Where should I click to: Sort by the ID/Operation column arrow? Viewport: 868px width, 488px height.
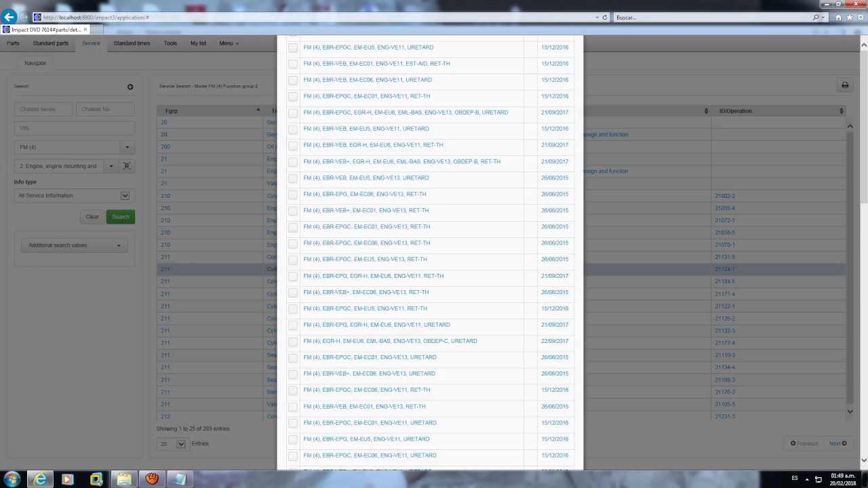[x=841, y=111]
